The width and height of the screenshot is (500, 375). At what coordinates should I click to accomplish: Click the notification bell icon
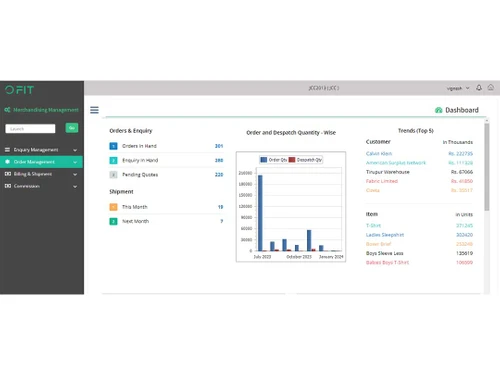point(479,88)
